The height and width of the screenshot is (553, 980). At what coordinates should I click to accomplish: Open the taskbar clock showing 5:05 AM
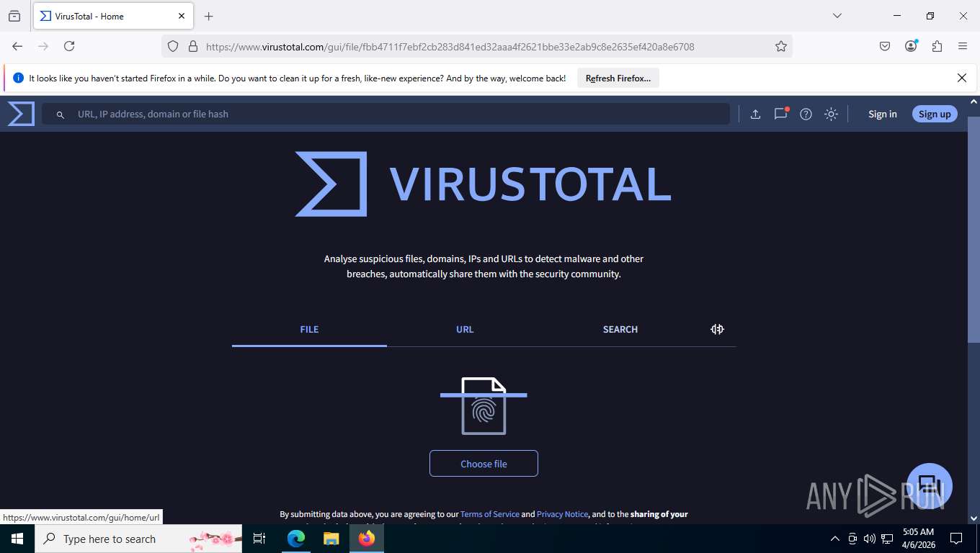point(918,539)
